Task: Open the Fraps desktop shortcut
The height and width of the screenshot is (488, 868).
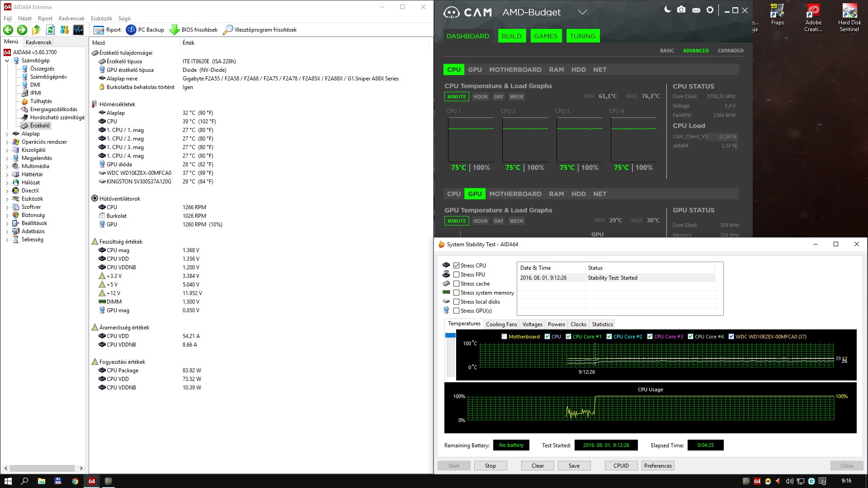Action: coord(777,14)
